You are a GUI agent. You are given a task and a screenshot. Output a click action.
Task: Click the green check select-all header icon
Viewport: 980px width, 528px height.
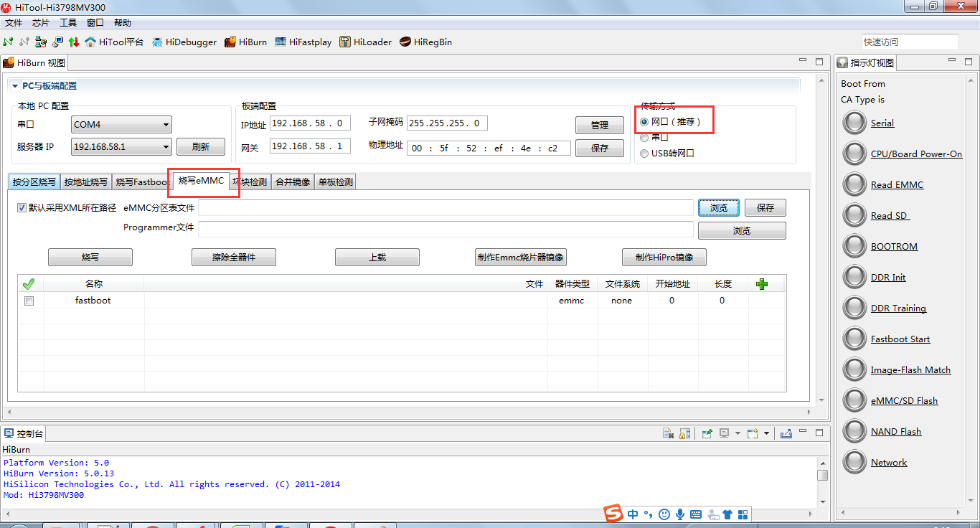(29, 284)
